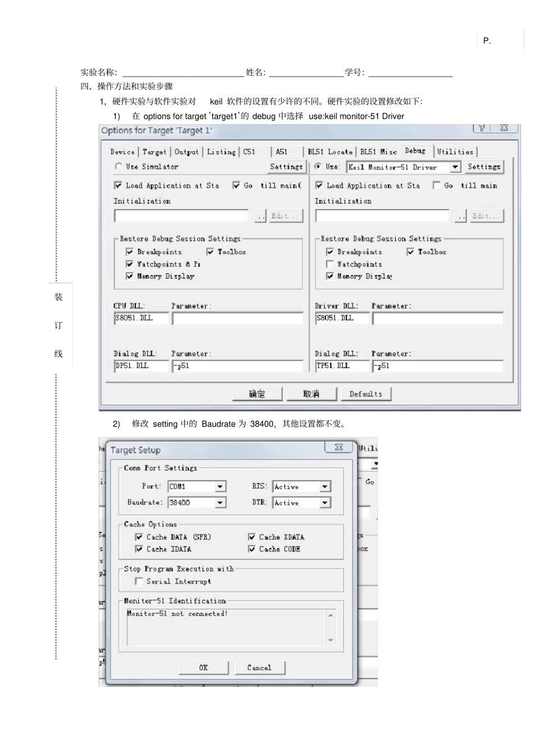Enable right Go till main checkbox

click(x=437, y=185)
